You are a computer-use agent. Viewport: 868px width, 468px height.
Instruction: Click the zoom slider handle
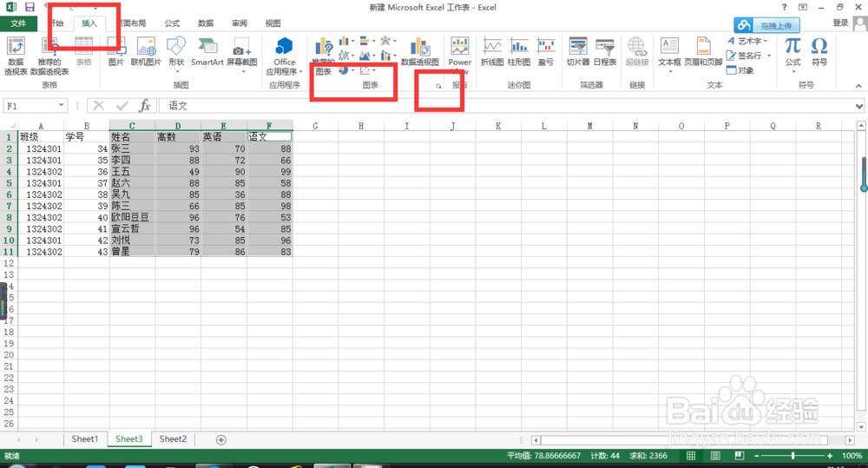(792, 456)
